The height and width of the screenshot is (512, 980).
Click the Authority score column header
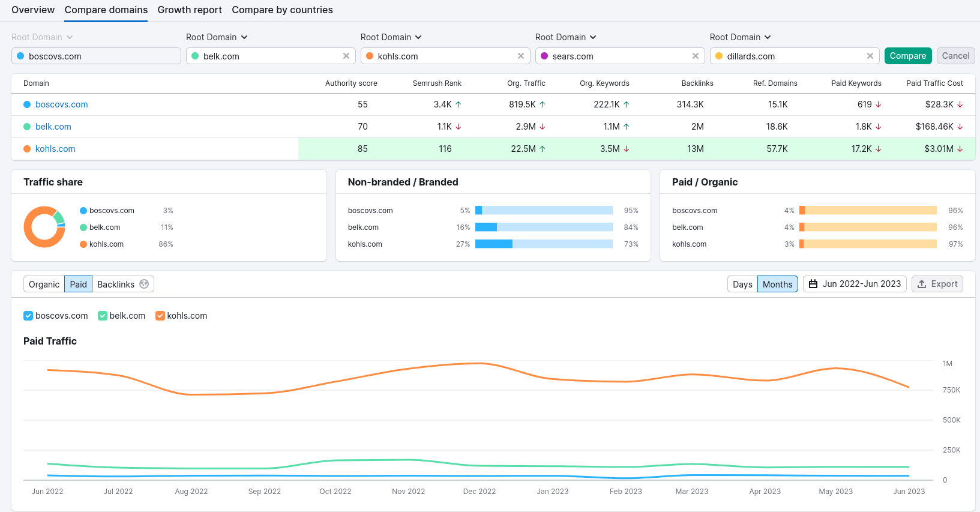351,83
